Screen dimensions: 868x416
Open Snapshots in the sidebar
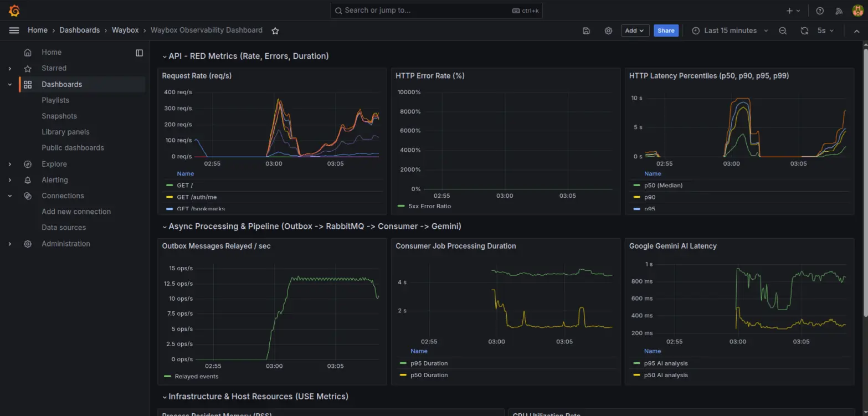click(59, 116)
